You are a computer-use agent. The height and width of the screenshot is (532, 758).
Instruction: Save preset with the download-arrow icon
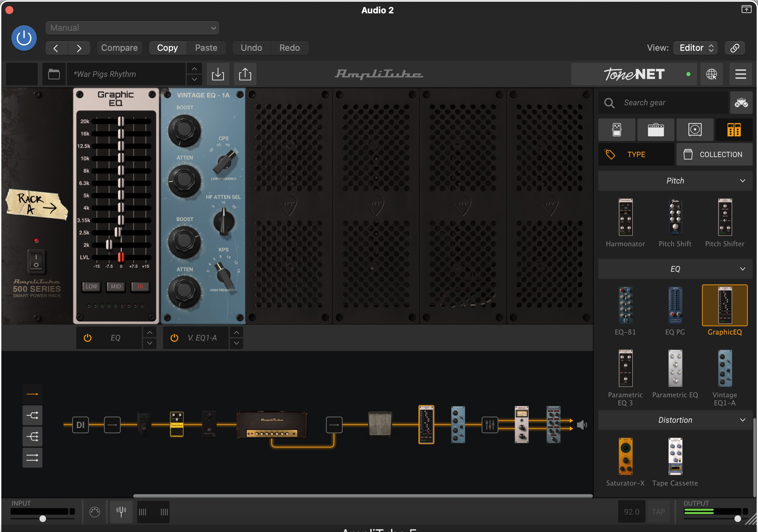(218, 74)
